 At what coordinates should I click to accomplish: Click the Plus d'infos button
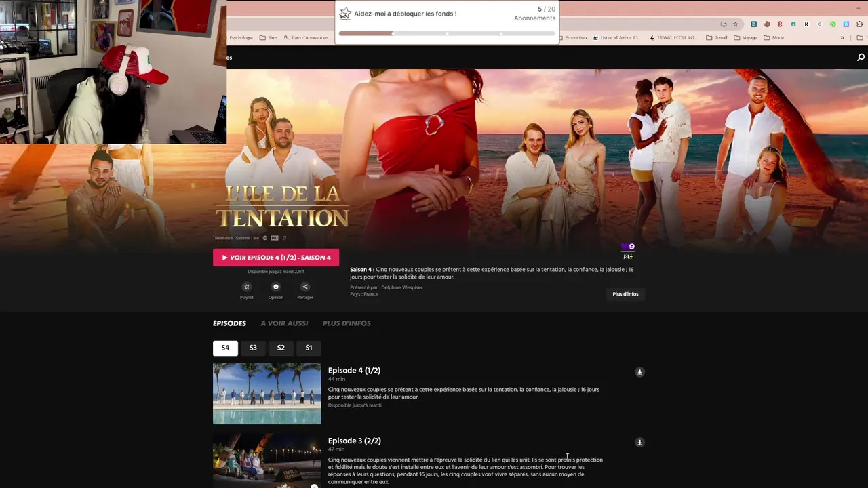coord(625,294)
